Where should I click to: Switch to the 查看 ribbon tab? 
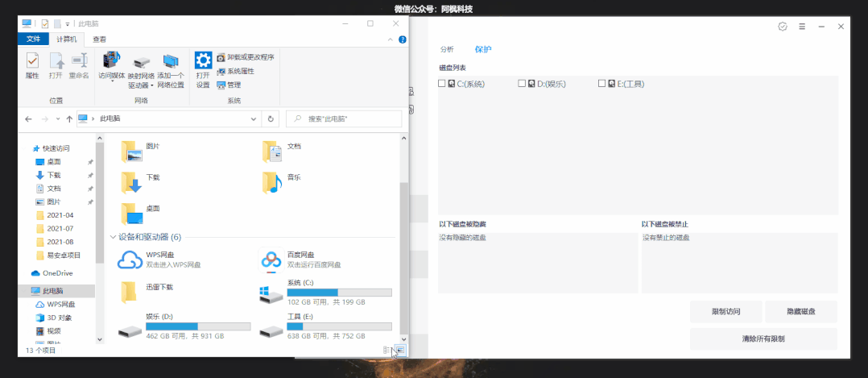click(99, 39)
